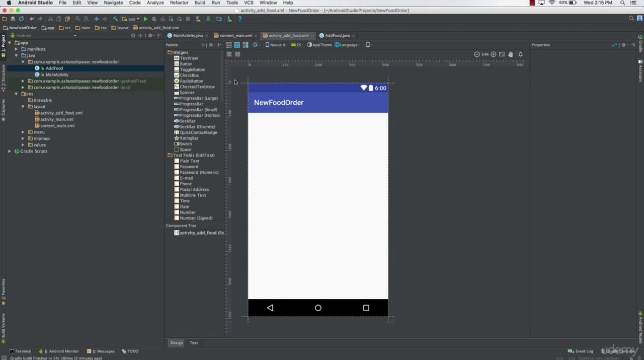Select SeekBar widget in Palette
The image size is (644, 360).
[187, 121]
